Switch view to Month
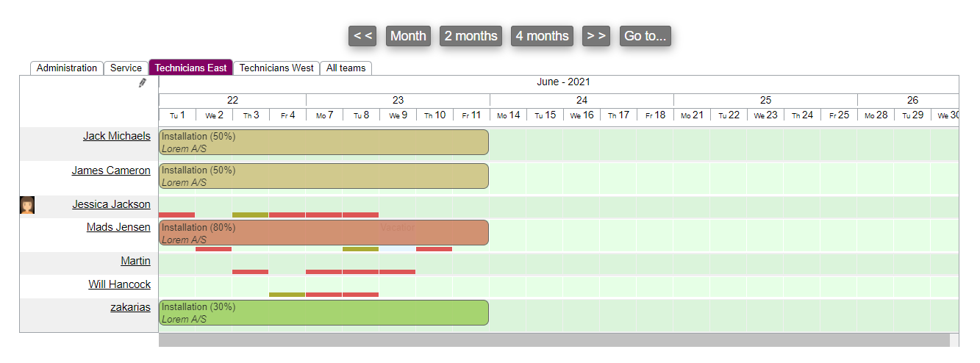Image resolution: width=980 pixels, height=363 pixels. (x=408, y=36)
